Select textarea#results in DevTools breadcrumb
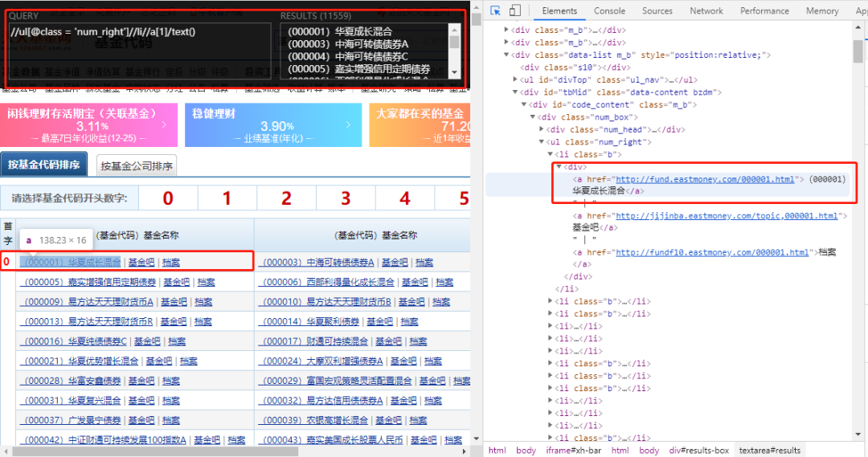Screen dimensions: 868x457 (769, 451)
